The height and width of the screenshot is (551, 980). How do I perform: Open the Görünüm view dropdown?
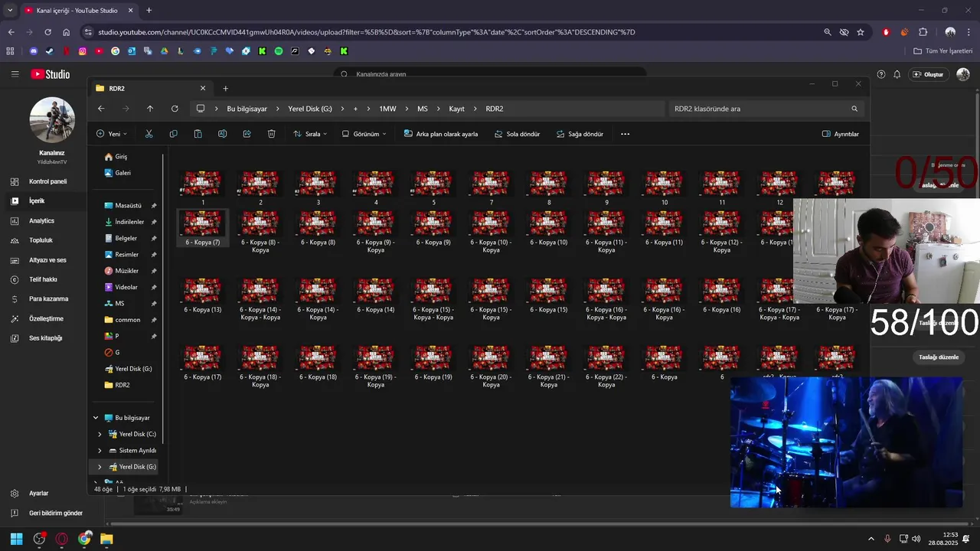pyautogui.click(x=364, y=134)
